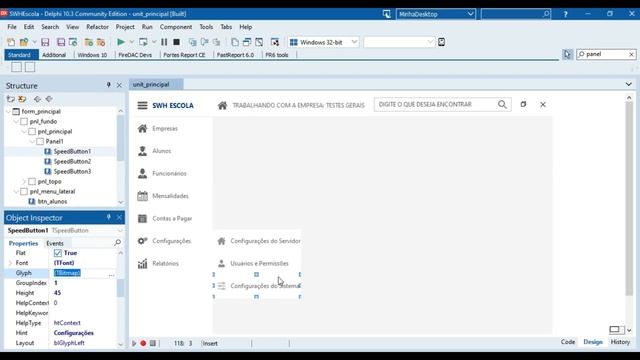Select SpeedButton2 in Structure tree
The image size is (640, 360).
point(72,162)
